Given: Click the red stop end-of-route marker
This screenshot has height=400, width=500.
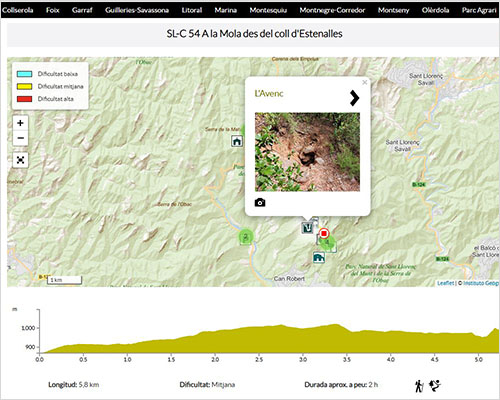Looking at the screenshot, I should click(324, 233).
